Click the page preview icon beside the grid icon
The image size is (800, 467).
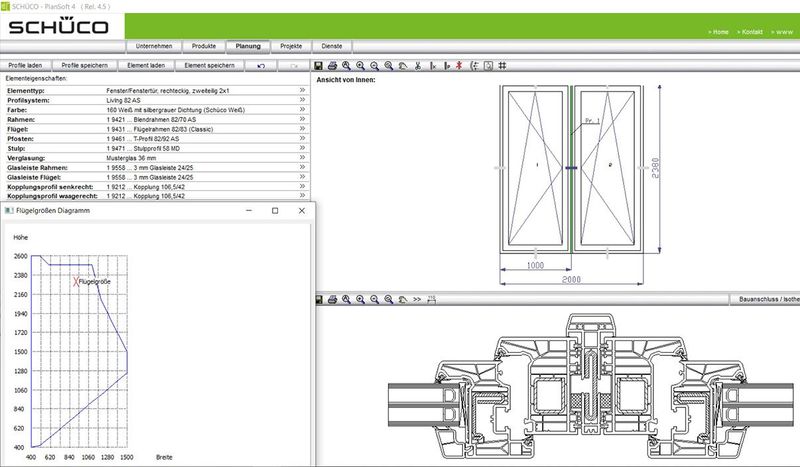point(488,65)
